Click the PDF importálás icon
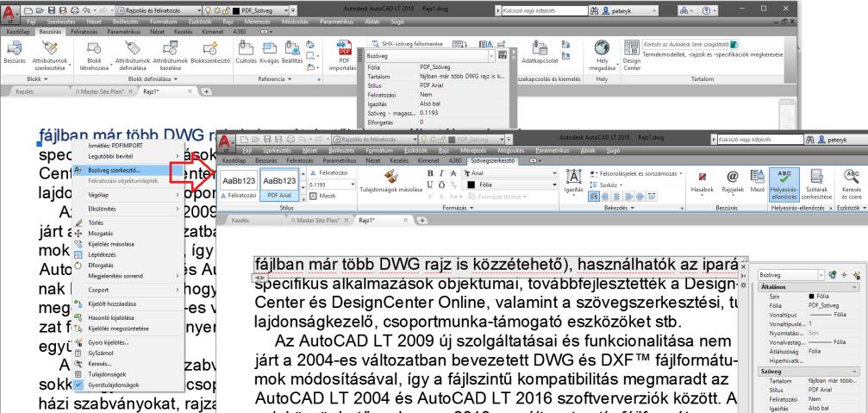 344,47
